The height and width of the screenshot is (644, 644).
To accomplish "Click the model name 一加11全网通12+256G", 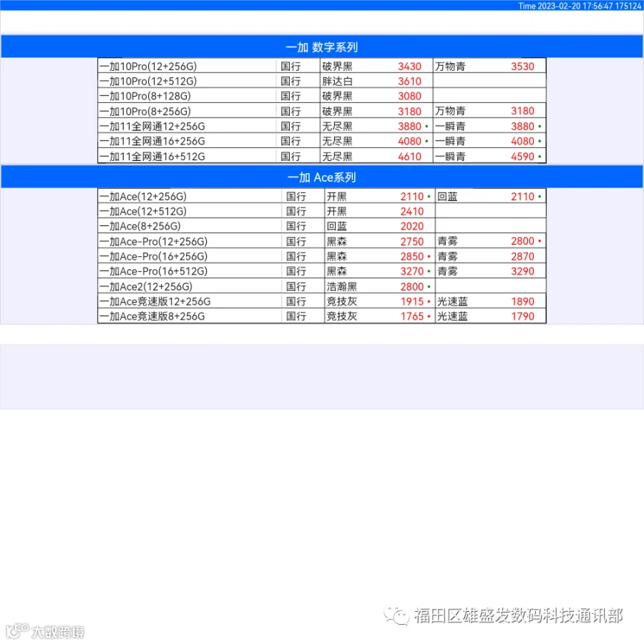I will (x=152, y=126).
